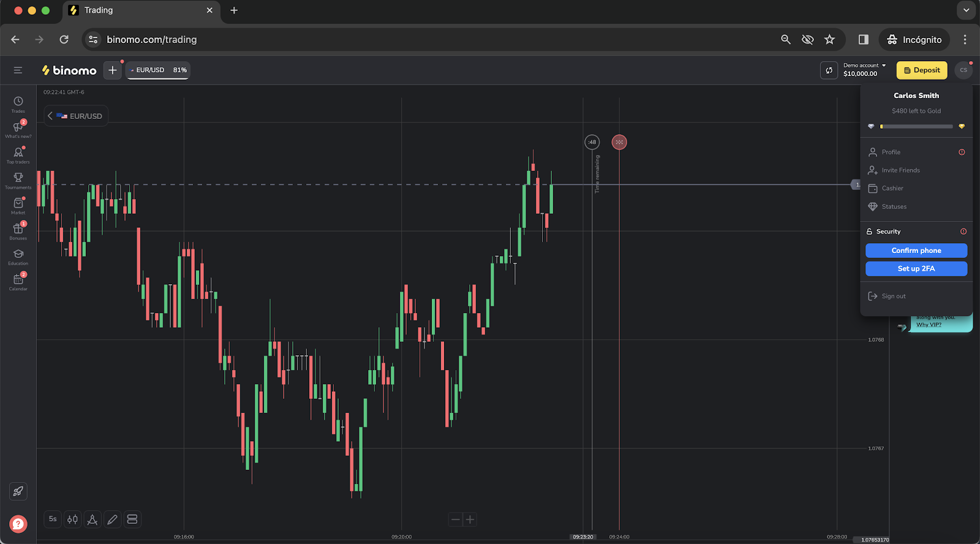Select the chart type candlestick icon

[72, 519]
